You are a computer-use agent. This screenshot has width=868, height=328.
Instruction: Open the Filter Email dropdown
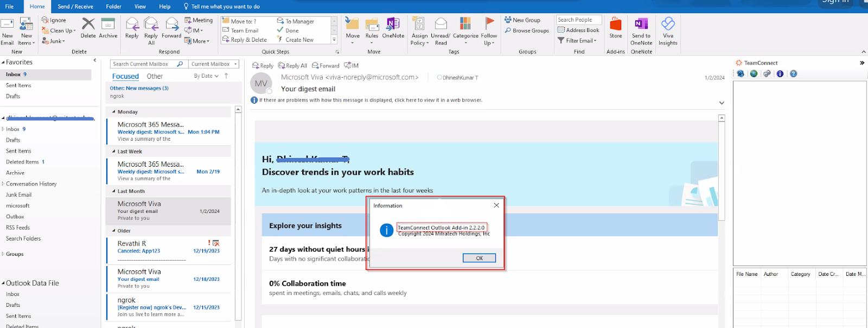[577, 40]
